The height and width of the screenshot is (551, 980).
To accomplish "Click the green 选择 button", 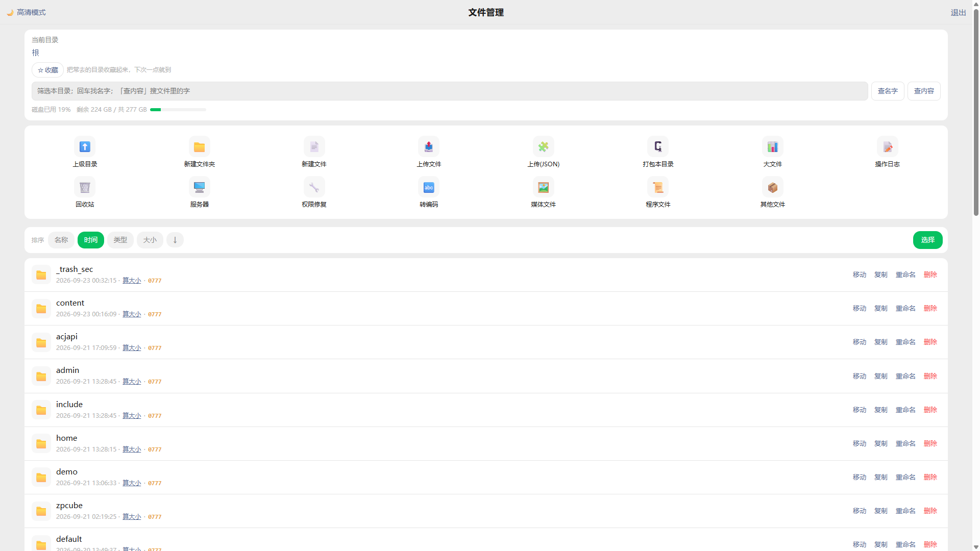I will coord(927,240).
